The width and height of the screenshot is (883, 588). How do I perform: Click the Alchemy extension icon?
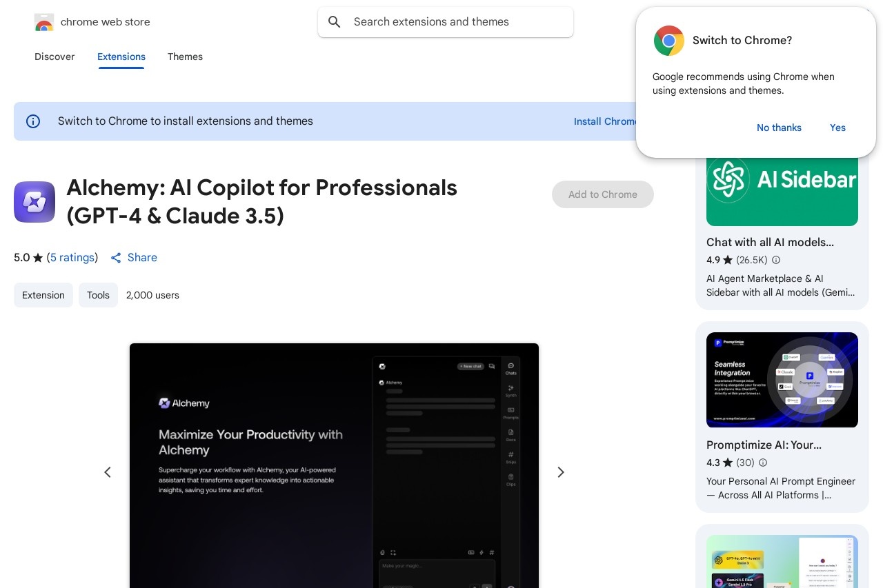(34, 202)
